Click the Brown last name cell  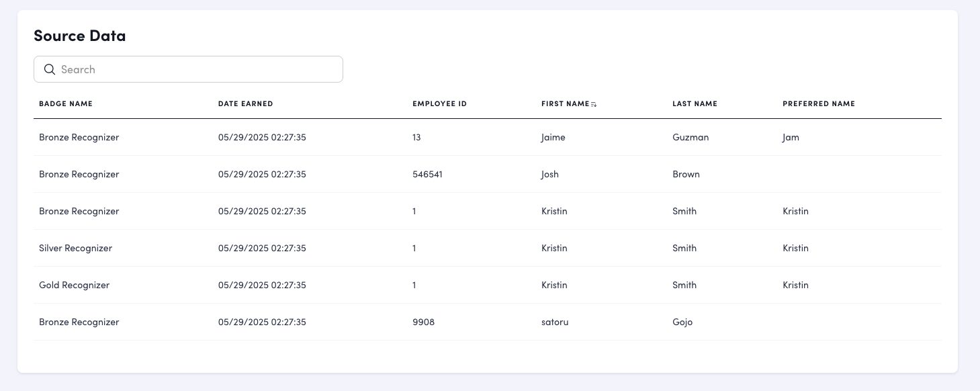pos(686,175)
